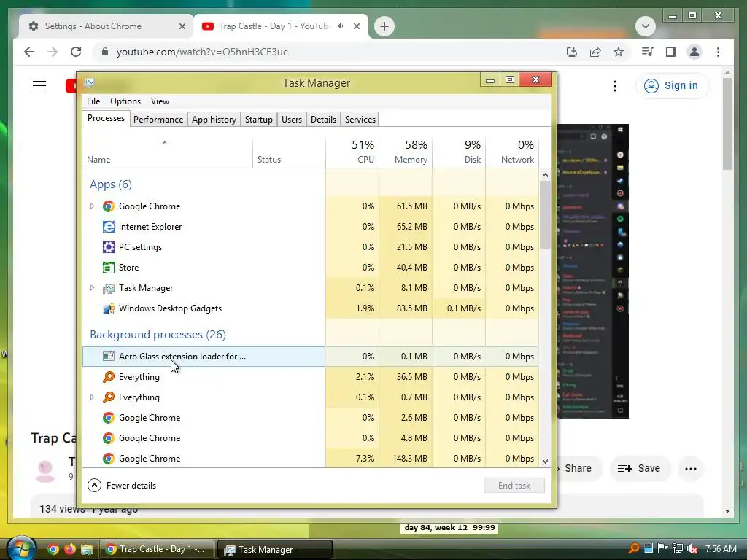Click Chrome's back navigation arrow
The height and width of the screenshot is (560, 747).
(x=29, y=52)
